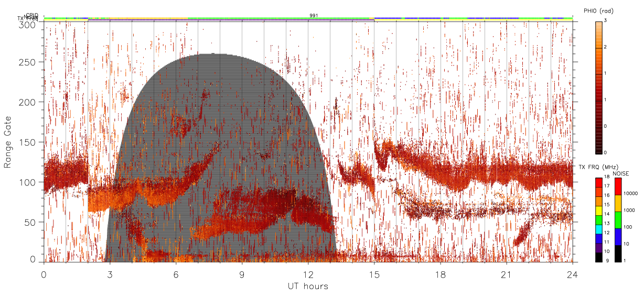The height and width of the screenshot is (297, 644).
Task: Click the yellow swatch in TX FRQ legend
Action: (598, 211)
